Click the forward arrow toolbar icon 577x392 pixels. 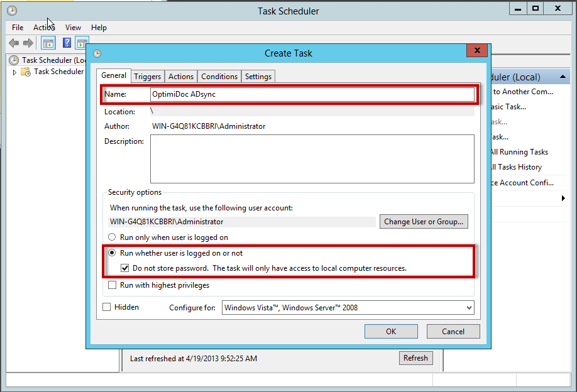click(28, 43)
